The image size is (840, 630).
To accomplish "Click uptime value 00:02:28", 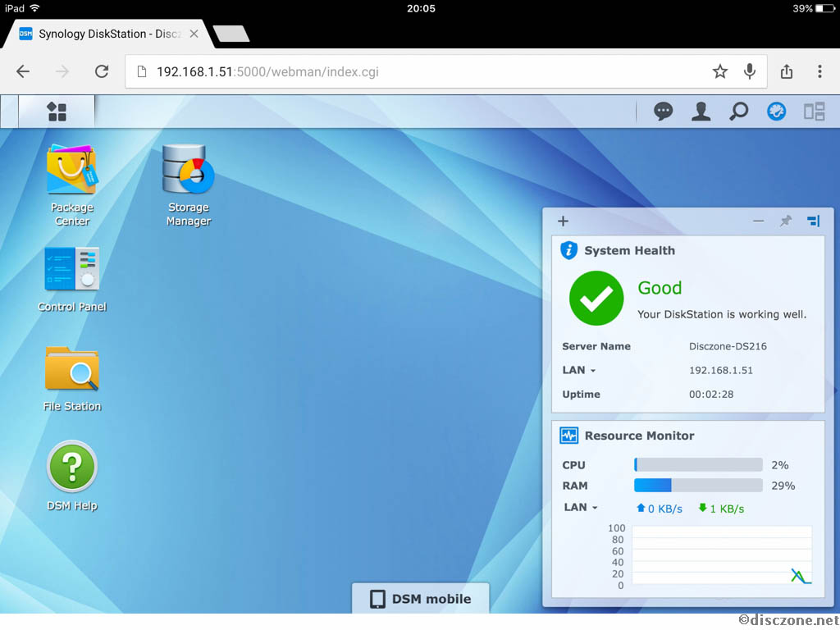I will (711, 395).
